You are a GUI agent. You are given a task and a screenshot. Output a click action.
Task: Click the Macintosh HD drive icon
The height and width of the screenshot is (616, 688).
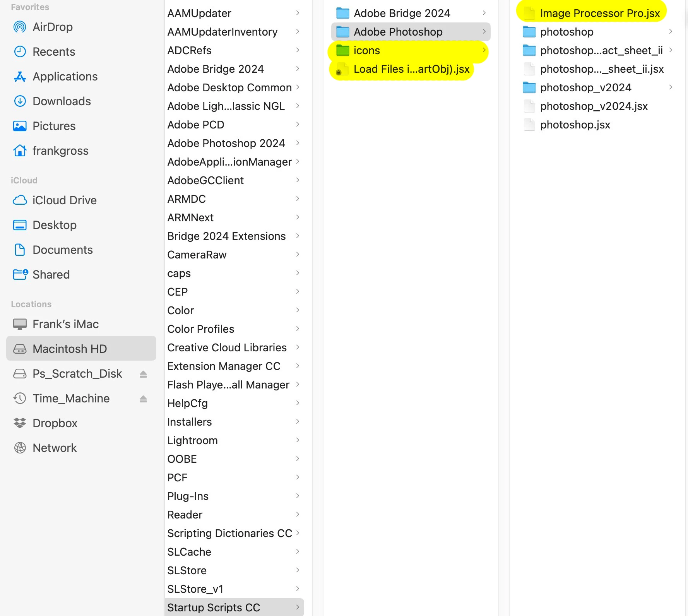coord(20,349)
